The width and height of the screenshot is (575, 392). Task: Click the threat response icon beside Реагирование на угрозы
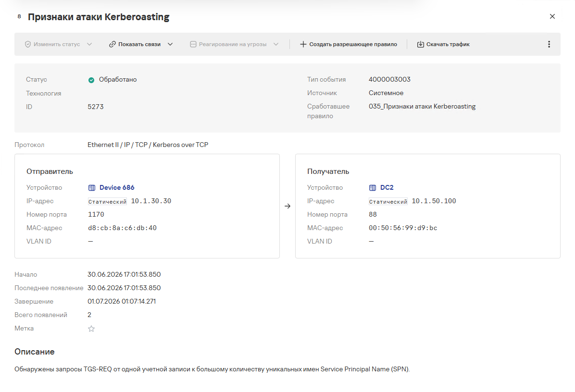point(193,44)
